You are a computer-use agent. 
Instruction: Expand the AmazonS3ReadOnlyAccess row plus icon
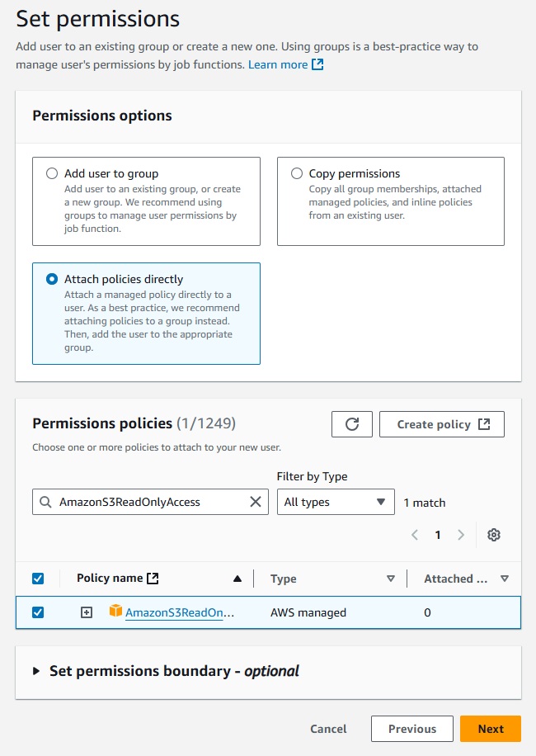(87, 612)
